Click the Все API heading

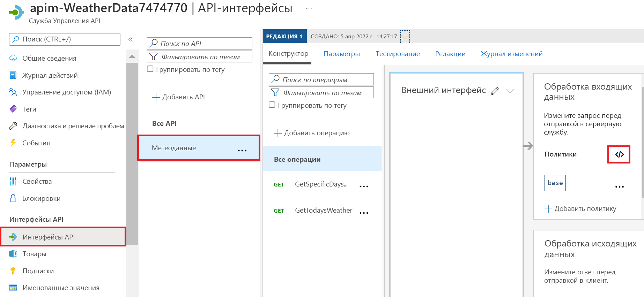tap(164, 123)
